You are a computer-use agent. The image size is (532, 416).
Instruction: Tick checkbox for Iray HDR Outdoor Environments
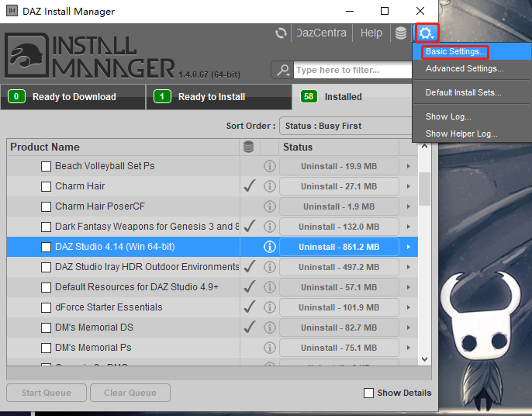point(47,267)
